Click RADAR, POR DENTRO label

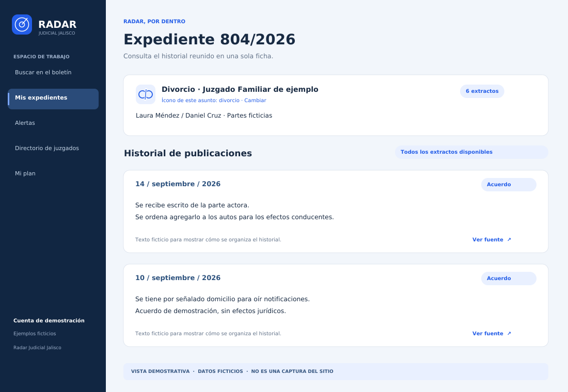click(154, 21)
